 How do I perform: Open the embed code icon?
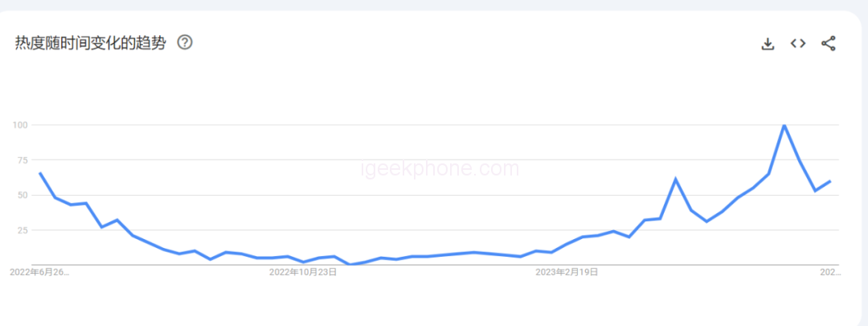pos(797,43)
